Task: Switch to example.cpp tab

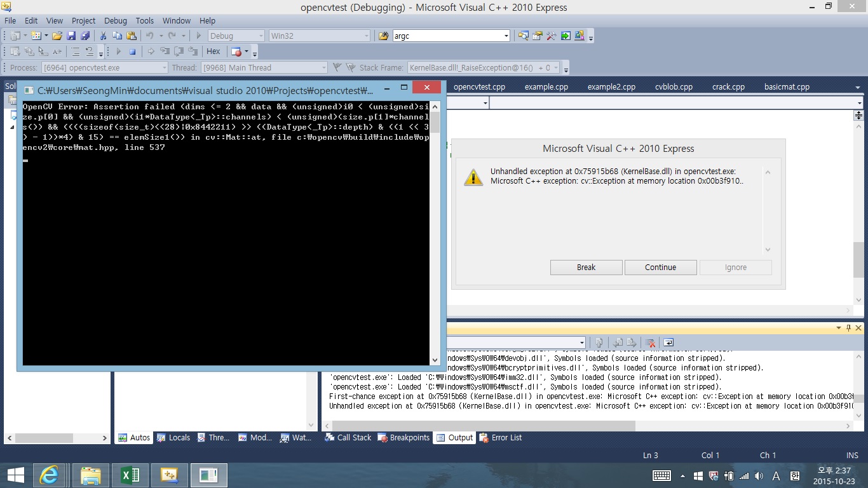Action: (x=546, y=87)
